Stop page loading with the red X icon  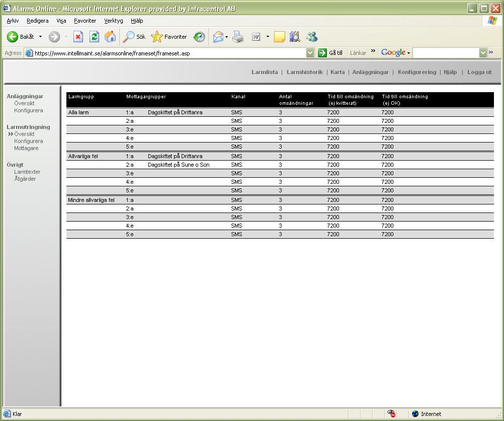point(78,37)
